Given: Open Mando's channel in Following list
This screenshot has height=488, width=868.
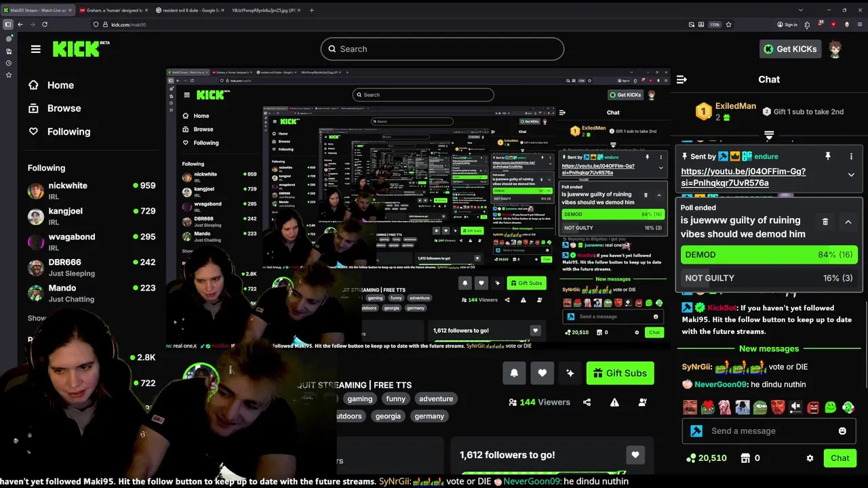Looking at the screenshot, I should coord(92,293).
